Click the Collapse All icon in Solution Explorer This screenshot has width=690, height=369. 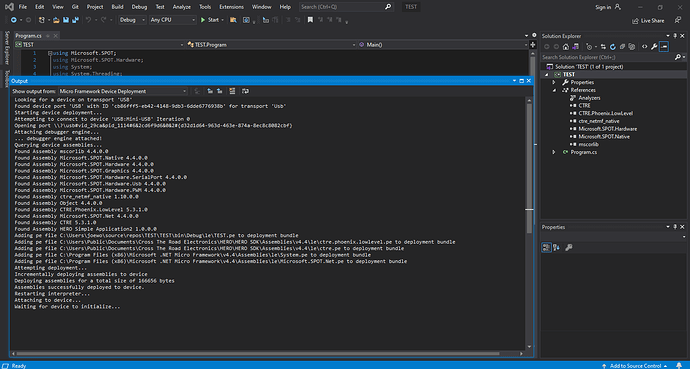point(622,47)
